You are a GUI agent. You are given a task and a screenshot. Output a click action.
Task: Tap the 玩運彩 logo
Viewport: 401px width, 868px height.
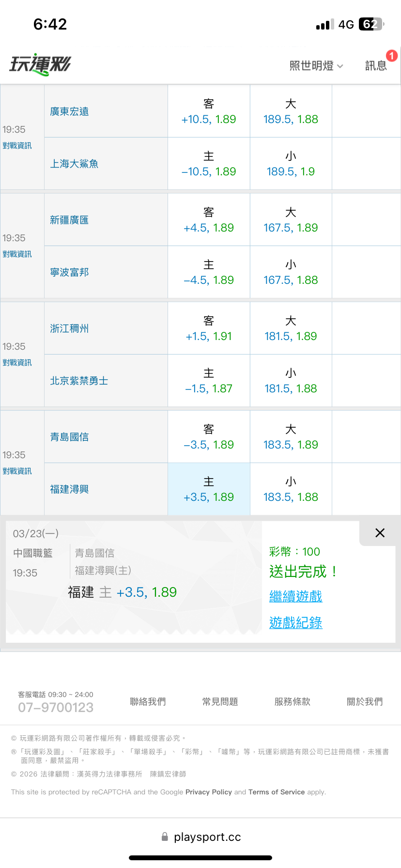tap(40, 64)
